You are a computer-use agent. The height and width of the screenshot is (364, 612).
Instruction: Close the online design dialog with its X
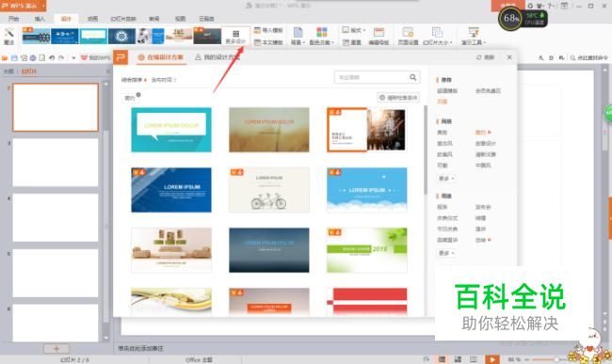click(x=509, y=57)
